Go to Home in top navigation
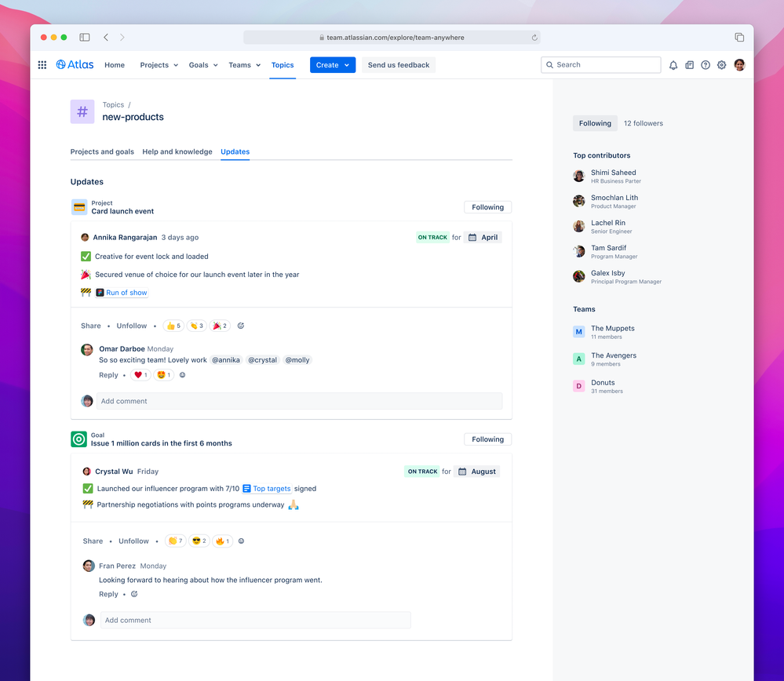 [115, 65]
